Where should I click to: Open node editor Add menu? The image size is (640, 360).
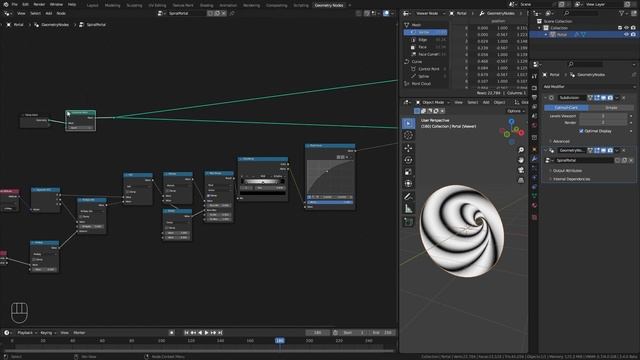point(49,13)
